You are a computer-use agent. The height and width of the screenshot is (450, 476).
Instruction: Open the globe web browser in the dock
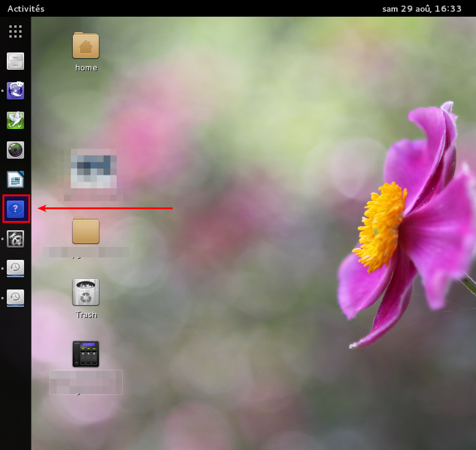click(x=15, y=90)
